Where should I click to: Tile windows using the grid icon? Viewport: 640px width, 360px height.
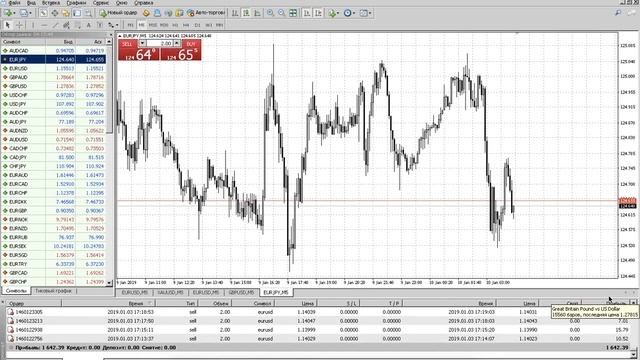tap(293, 13)
